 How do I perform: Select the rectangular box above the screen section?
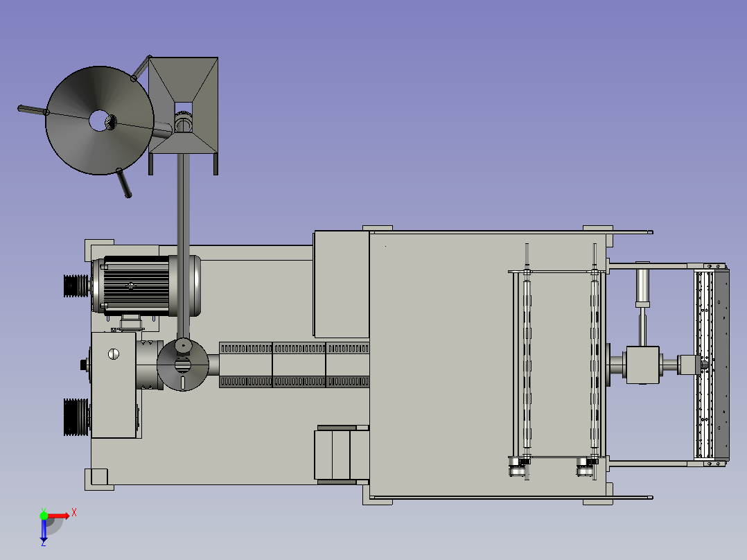click(341, 285)
